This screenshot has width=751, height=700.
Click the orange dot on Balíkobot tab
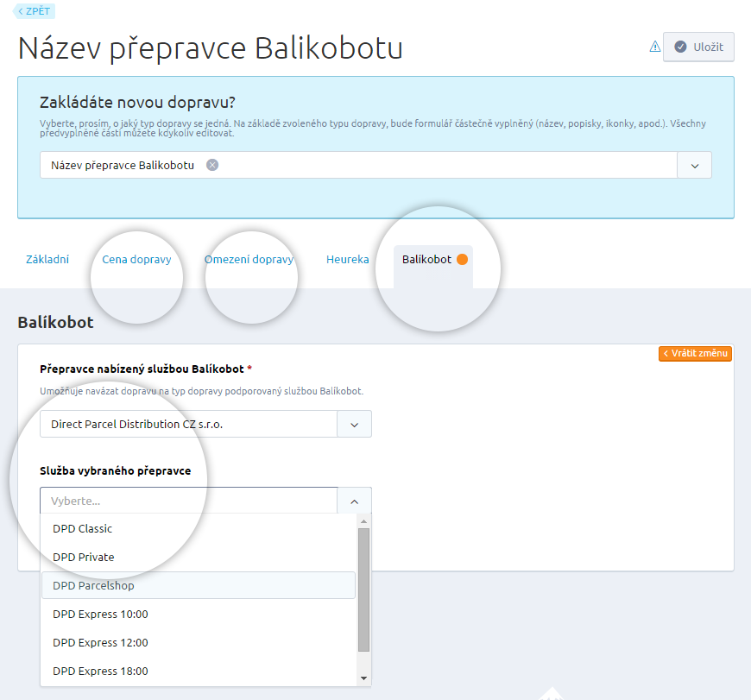coord(462,260)
